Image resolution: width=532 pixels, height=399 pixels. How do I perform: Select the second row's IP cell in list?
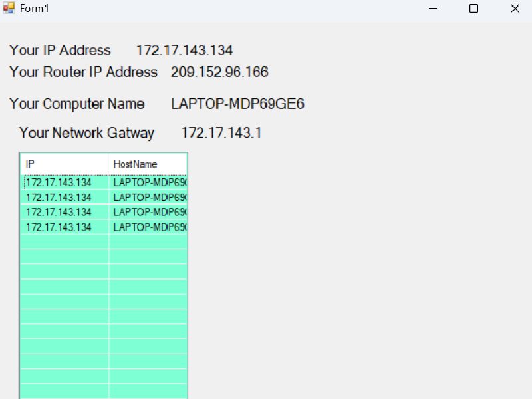(59, 197)
